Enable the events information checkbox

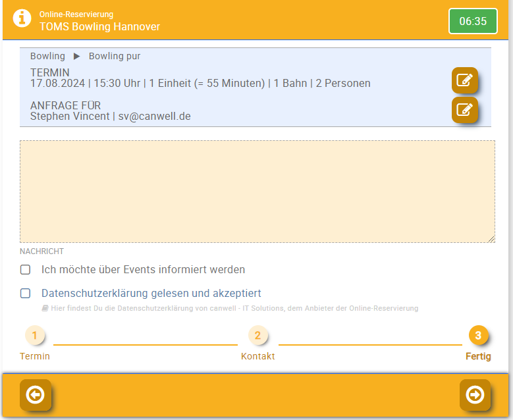pyautogui.click(x=26, y=269)
